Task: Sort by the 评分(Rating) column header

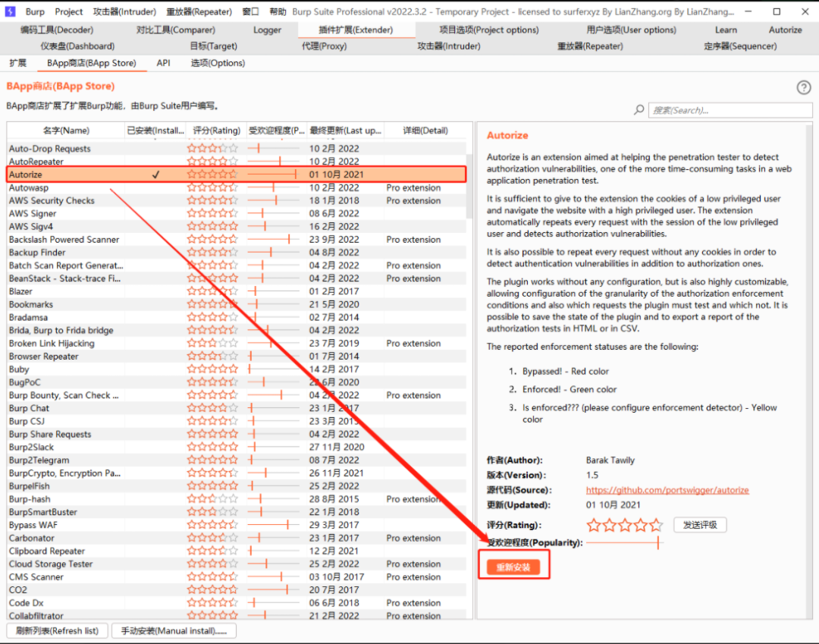Action: tap(216, 130)
